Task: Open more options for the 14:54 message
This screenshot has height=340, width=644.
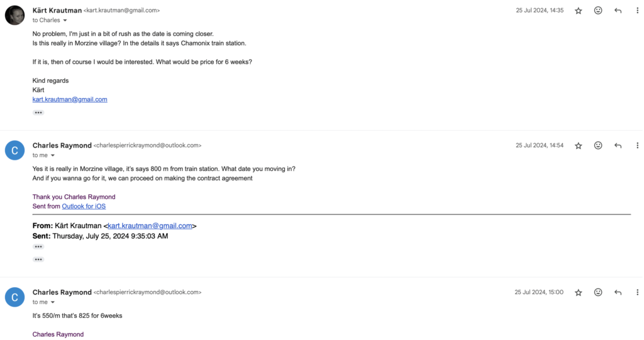Action: click(637, 145)
